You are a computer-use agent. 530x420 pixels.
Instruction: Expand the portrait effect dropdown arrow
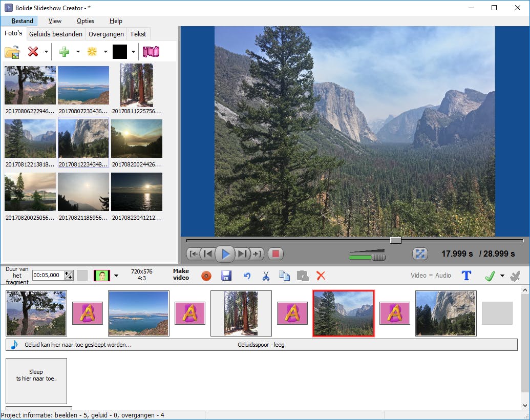pos(116,276)
